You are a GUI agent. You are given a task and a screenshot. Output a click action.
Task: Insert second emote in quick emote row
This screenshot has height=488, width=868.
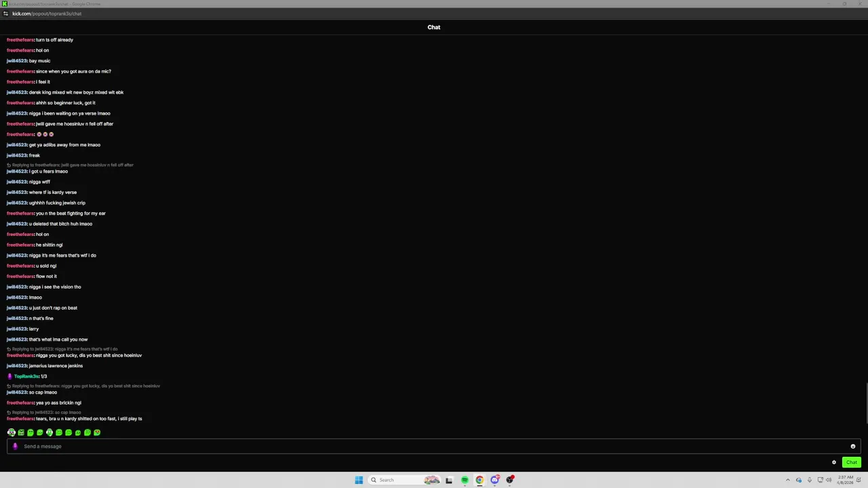tap(21, 432)
